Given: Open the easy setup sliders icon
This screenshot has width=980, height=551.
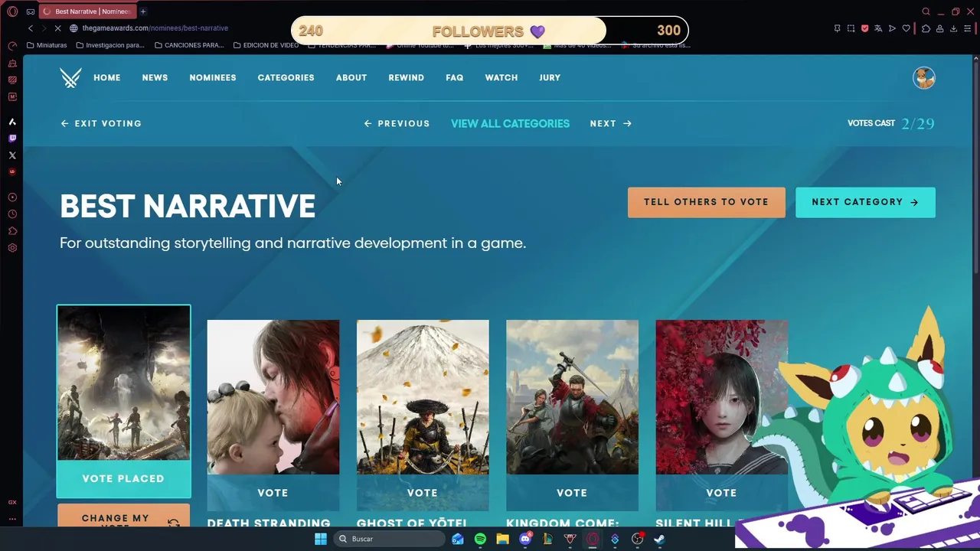Looking at the screenshot, I should tap(969, 28).
